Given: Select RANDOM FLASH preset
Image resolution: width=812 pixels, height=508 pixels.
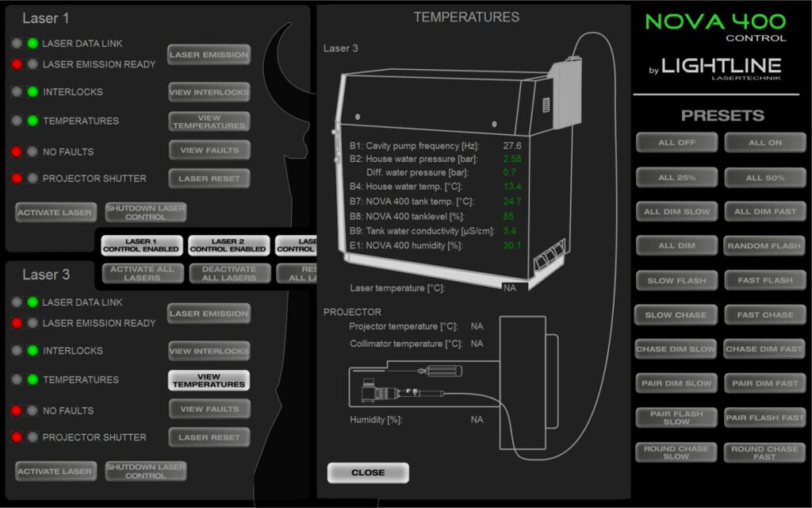Looking at the screenshot, I should [764, 246].
